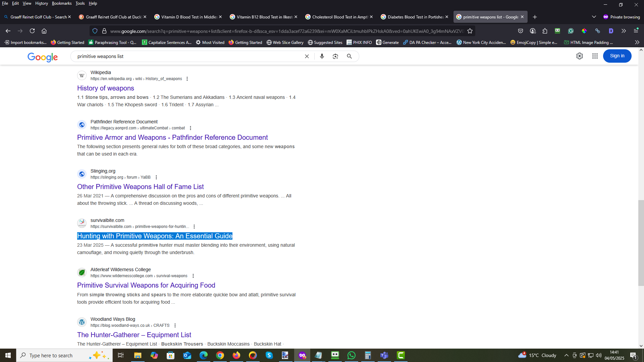Open the notification center icon
Screen dimensions: 644x362
tap(634, 355)
